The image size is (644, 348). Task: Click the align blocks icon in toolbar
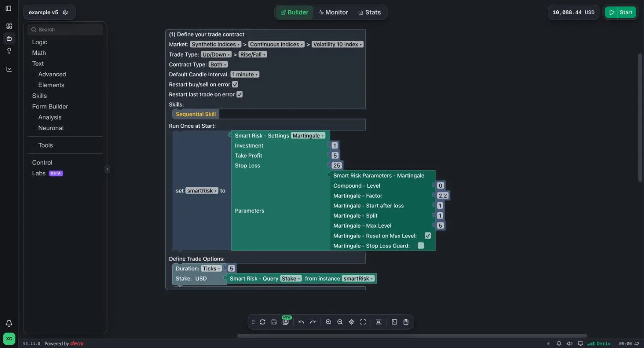pyautogui.click(x=379, y=322)
